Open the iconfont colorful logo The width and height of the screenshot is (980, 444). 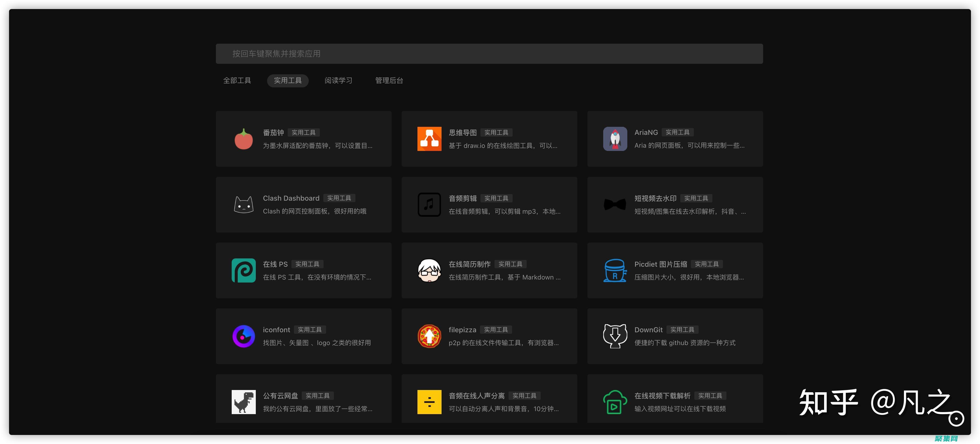[243, 336]
